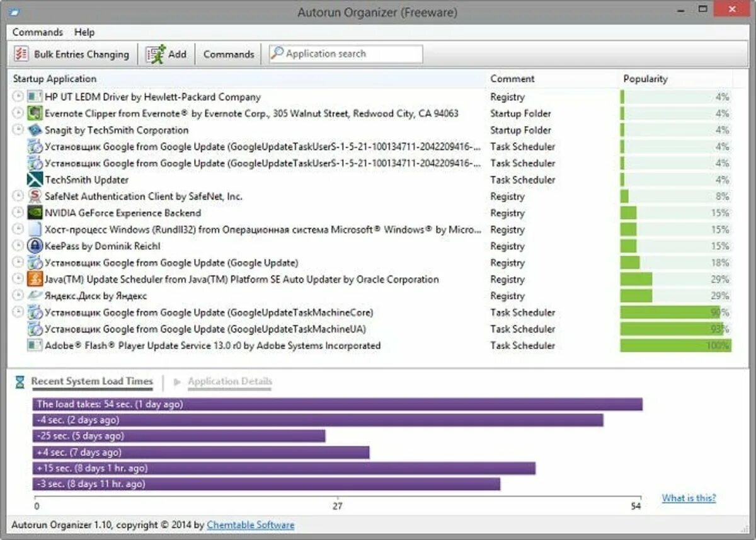The height and width of the screenshot is (540, 756).
Task: Sort by the Comment column header
Action: [512, 79]
